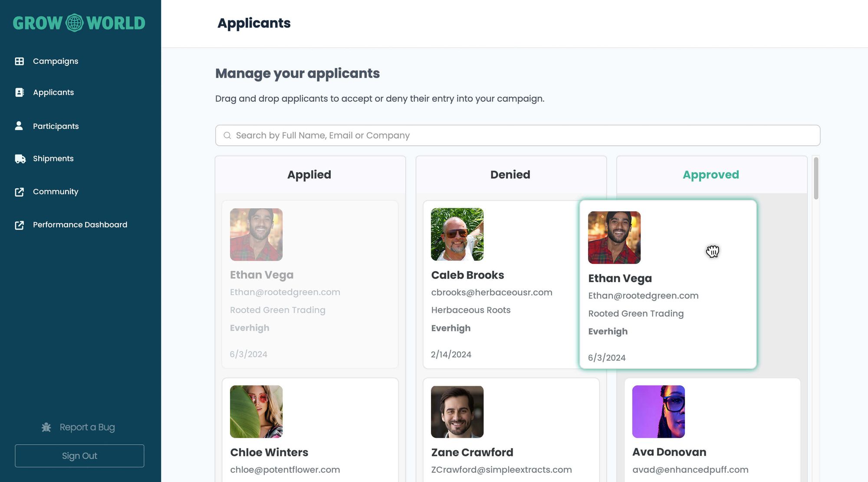Open the Campaigns menu item
The image size is (868, 482).
tap(56, 61)
